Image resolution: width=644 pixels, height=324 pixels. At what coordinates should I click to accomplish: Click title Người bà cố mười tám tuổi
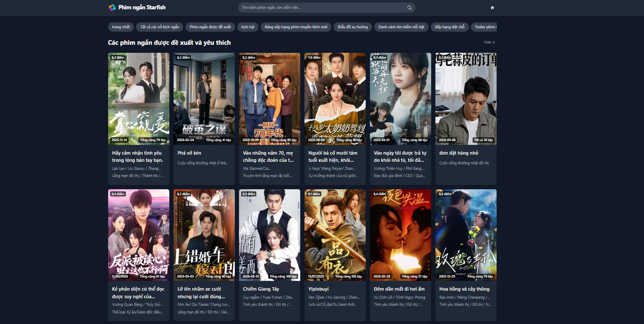pos(334,156)
